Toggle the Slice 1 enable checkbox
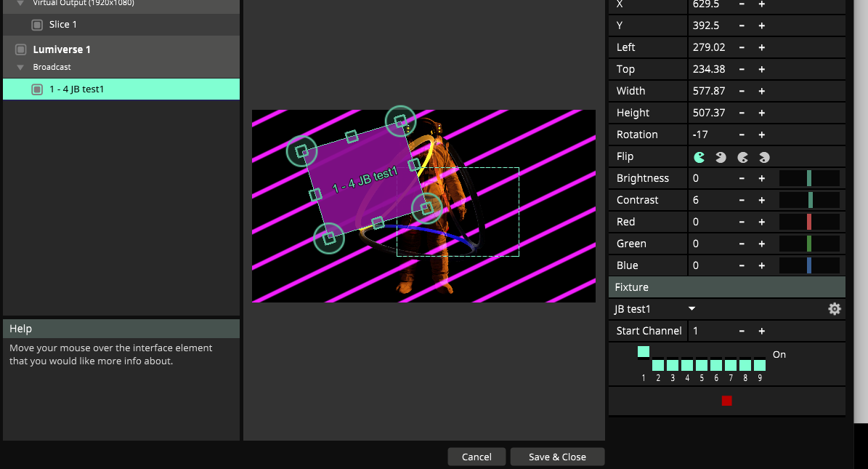Image resolution: width=868 pixels, height=469 pixels. point(37,25)
